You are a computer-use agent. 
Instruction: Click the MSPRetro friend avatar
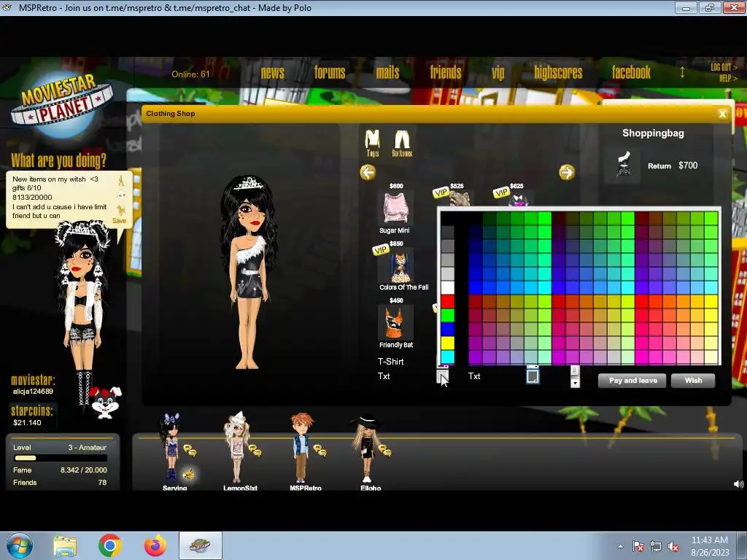click(x=301, y=448)
